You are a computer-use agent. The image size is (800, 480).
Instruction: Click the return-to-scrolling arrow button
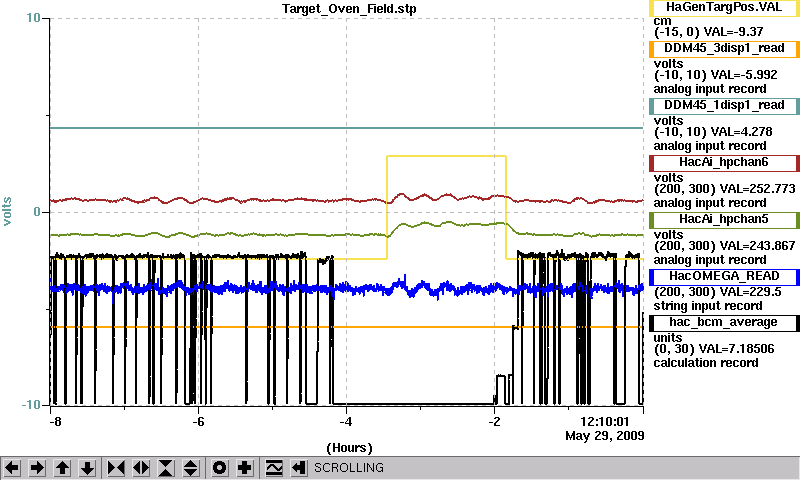coord(299,468)
